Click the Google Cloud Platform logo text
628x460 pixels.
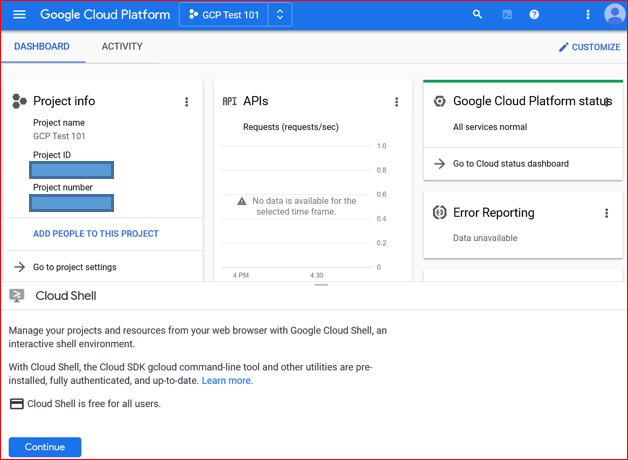coord(104,15)
